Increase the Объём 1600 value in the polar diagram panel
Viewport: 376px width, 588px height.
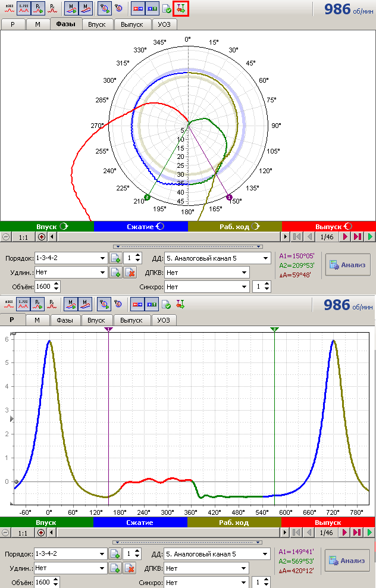(57, 284)
